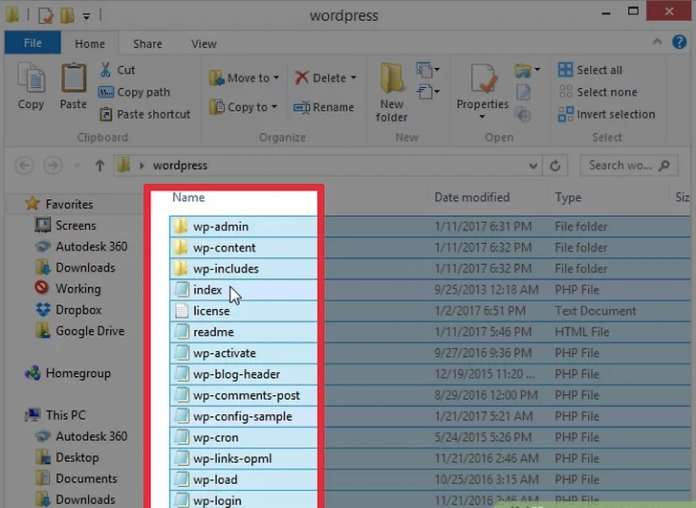Click the Up arrow navigation icon
This screenshot has height=508, width=696.
pos(99,166)
